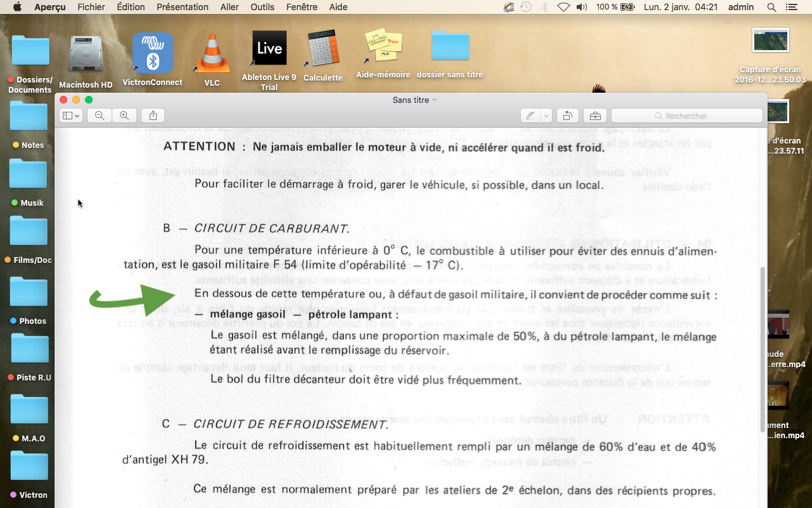Open the Share button in Preview toolbar
Viewport: 812px width, 508px height.
pos(153,116)
